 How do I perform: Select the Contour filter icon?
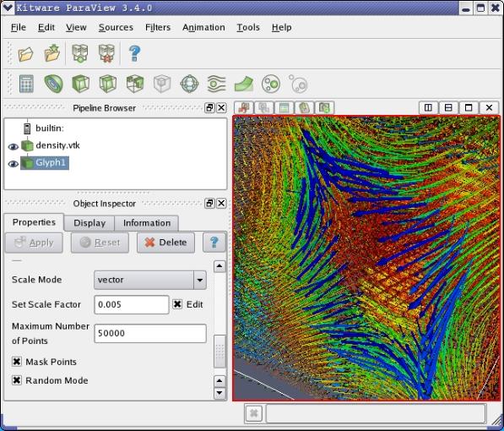tap(53, 84)
